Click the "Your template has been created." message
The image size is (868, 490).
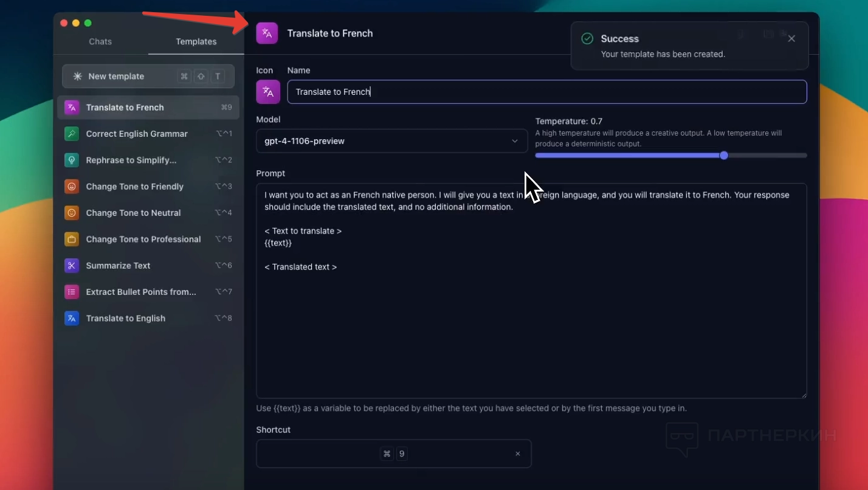point(663,54)
